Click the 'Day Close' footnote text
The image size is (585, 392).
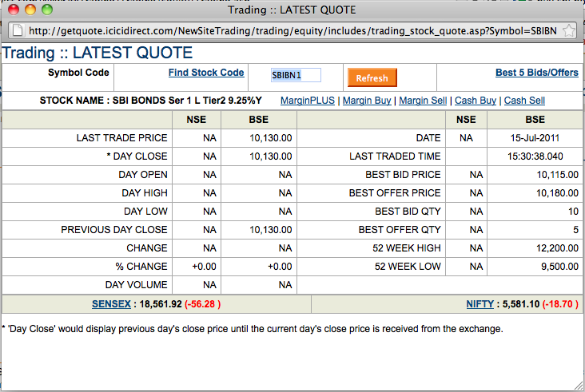253,329
